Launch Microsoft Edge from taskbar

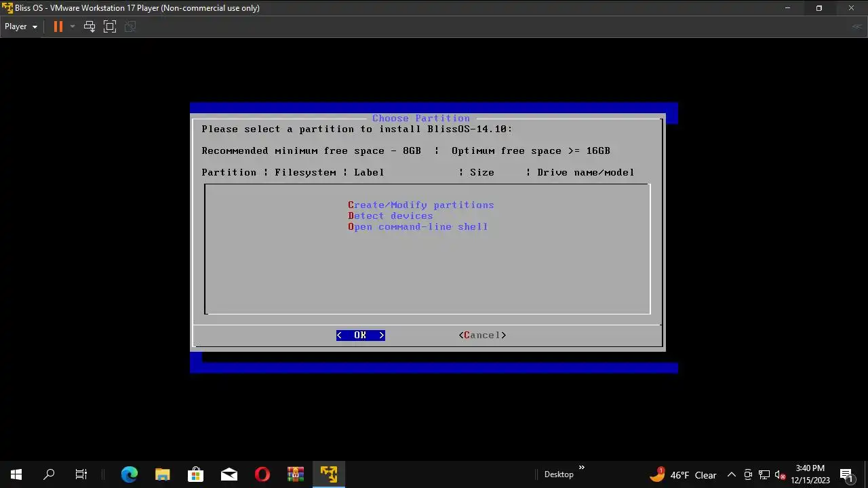click(129, 474)
